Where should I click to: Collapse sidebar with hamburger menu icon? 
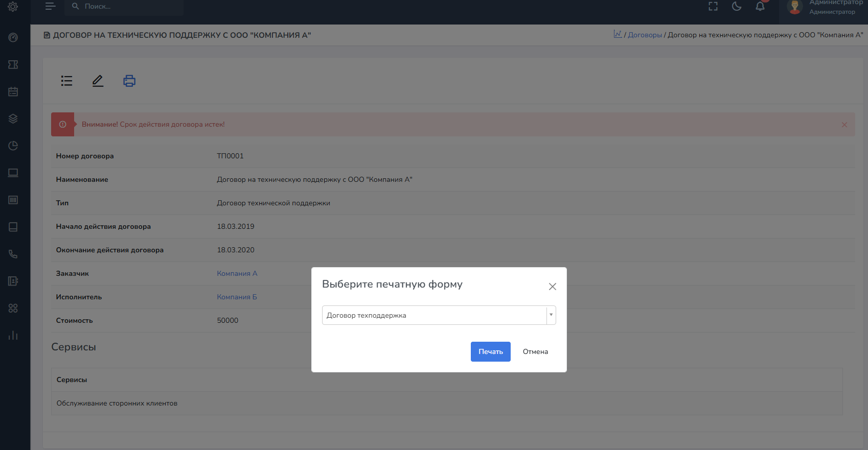[x=50, y=6]
